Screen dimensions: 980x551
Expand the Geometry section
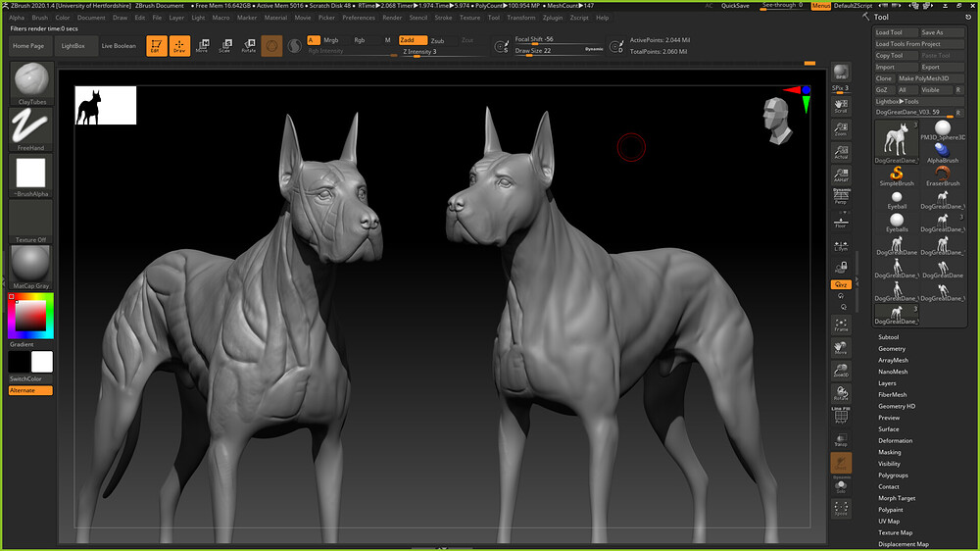pos(891,349)
